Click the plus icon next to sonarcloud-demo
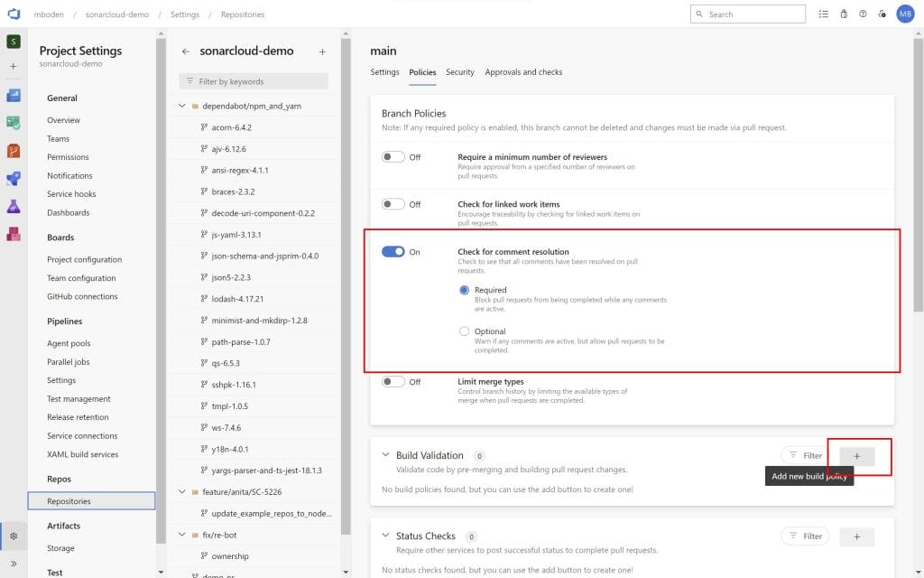Screen dimensions: 924x578 pos(322,51)
